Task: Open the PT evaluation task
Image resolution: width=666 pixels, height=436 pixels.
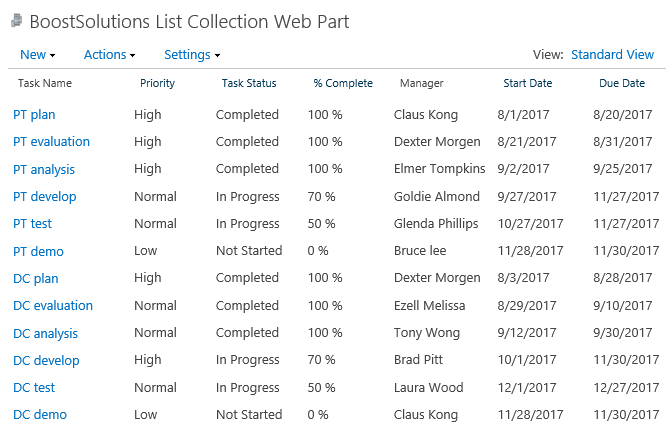Action: pos(51,142)
